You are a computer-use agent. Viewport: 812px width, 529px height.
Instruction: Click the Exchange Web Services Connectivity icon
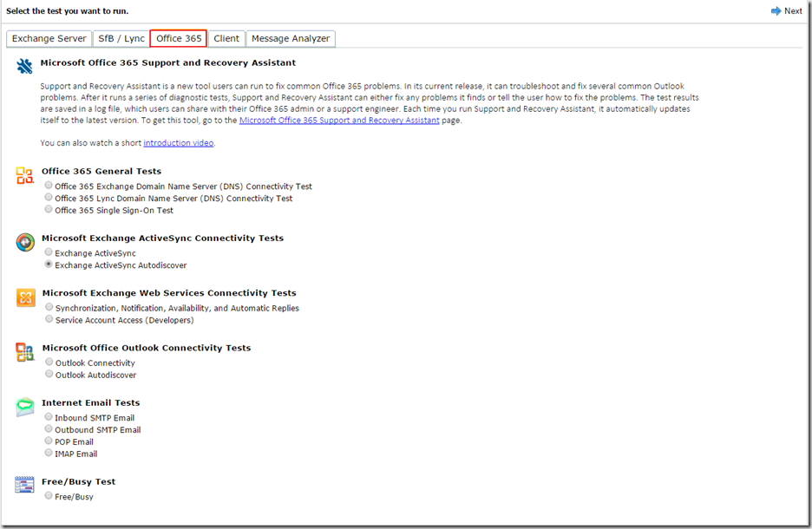point(25,297)
